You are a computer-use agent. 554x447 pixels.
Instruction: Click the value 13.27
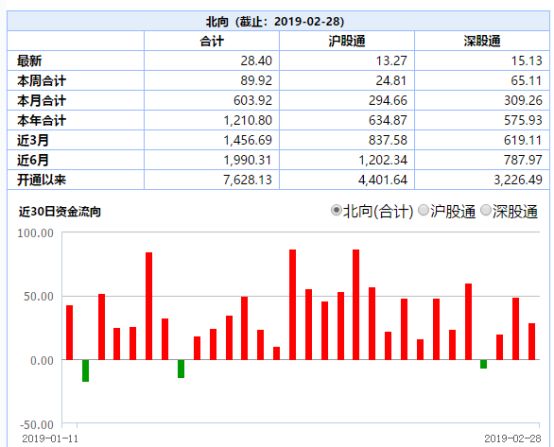(391, 61)
